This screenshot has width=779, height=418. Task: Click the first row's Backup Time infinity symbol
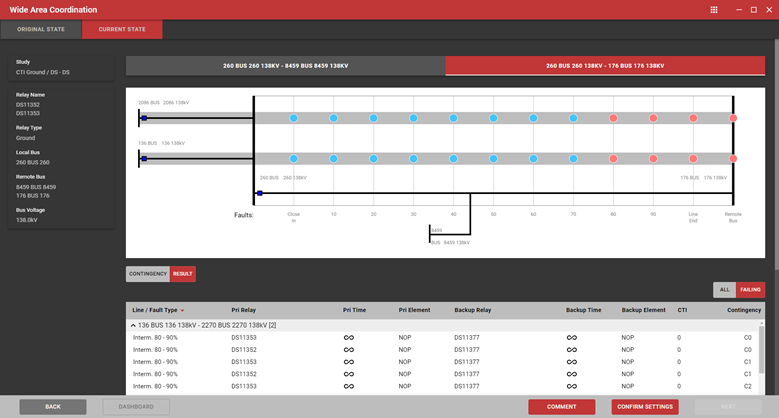click(x=572, y=337)
